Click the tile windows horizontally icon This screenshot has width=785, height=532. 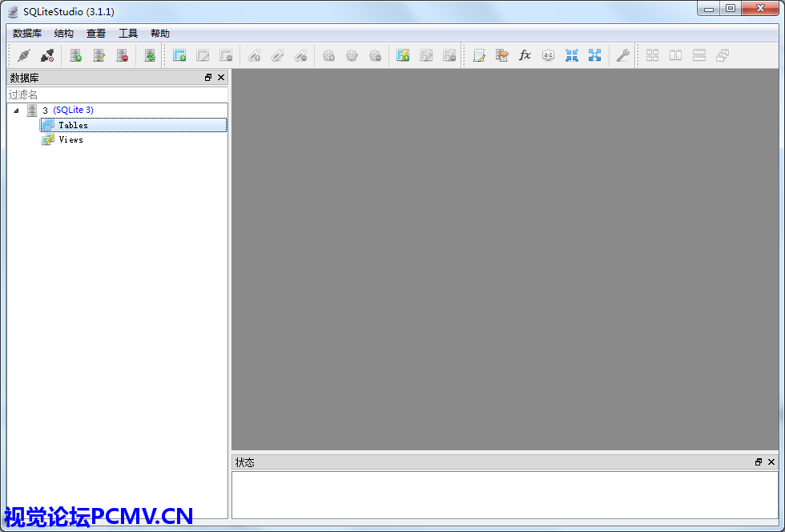(x=676, y=55)
